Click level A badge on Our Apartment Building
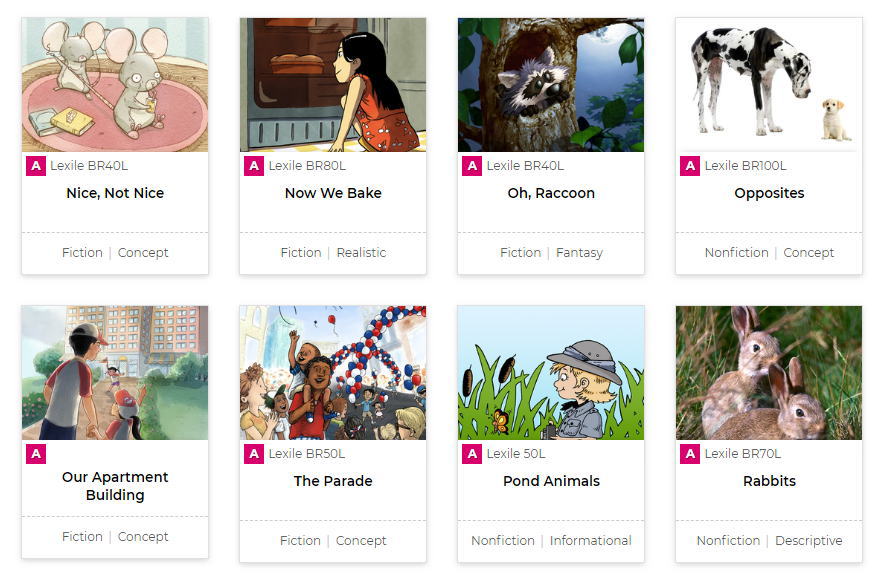 [36, 454]
